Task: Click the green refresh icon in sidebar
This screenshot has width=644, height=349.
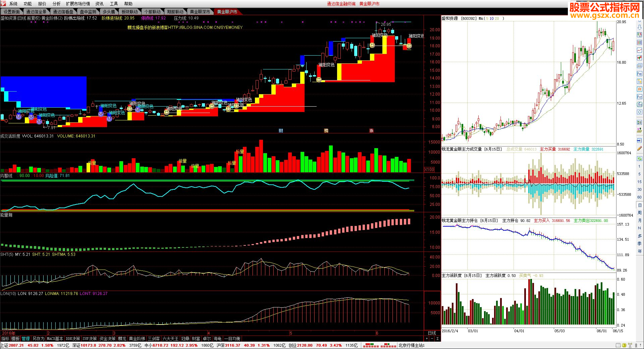Action: click(x=639, y=158)
